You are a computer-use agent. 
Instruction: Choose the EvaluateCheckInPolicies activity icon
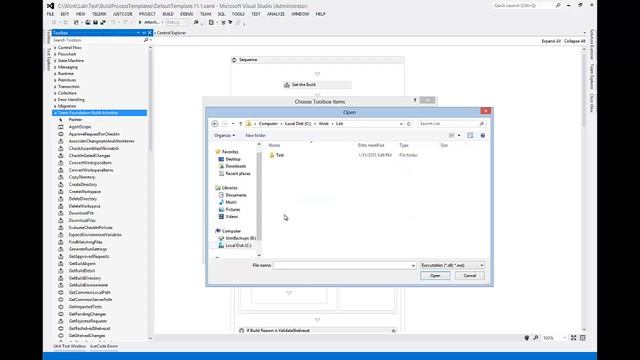[x=61, y=228]
